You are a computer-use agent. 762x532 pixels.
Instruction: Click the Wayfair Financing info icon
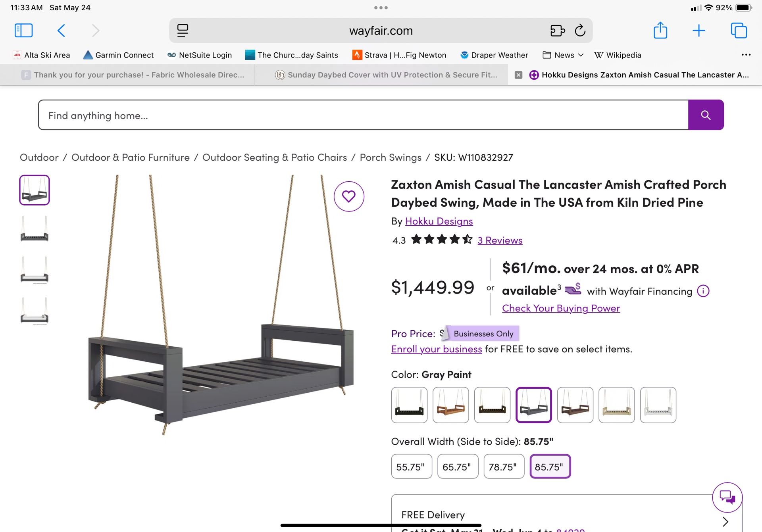703,291
